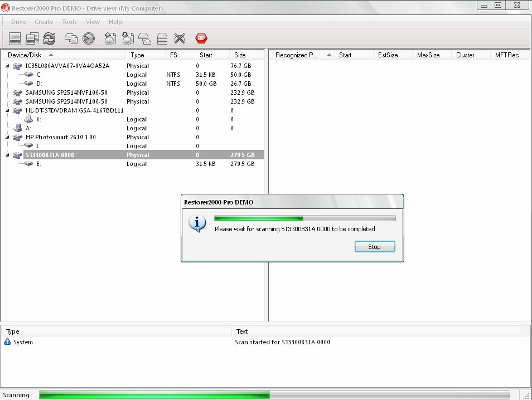Viewport: 532px width, 400px height.
Task: Click the MaxSize column header
Action: [x=432, y=55]
